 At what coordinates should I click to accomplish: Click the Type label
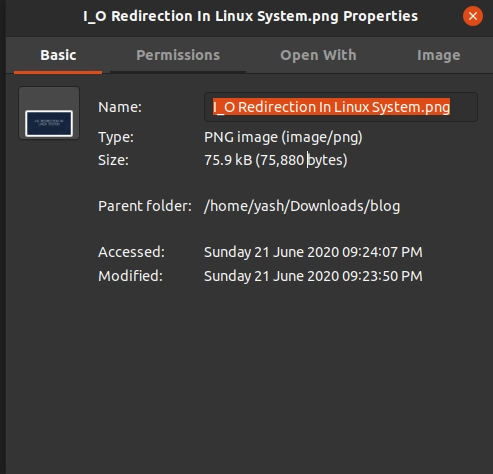coord(116,137)
